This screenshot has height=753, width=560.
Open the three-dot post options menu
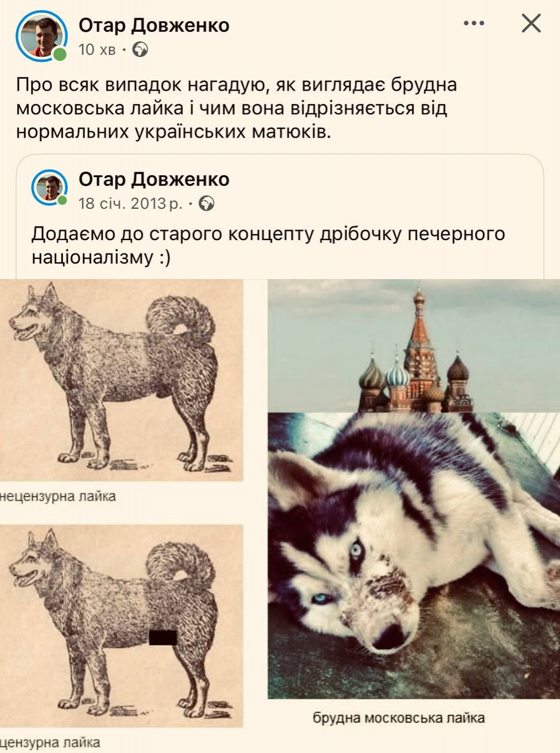click(474, 24)
